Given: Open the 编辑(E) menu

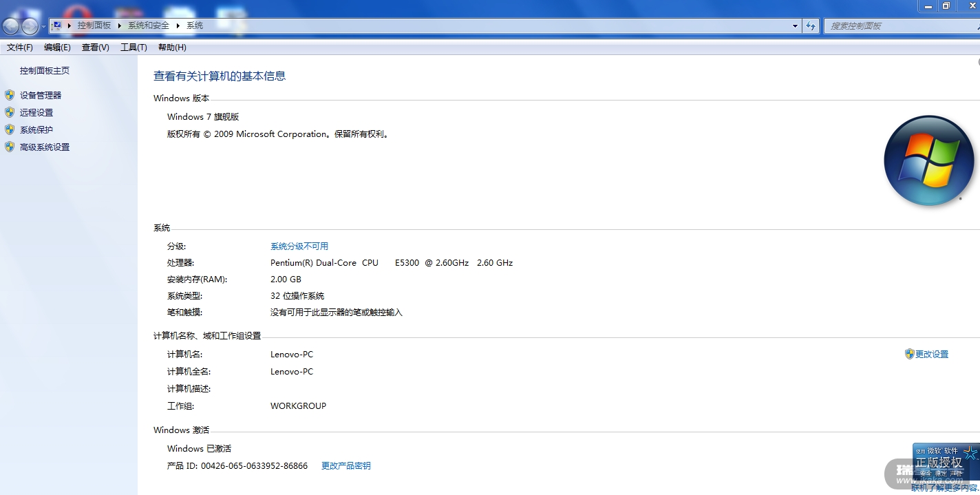Looking at the screenshot, I should point(57,48).
